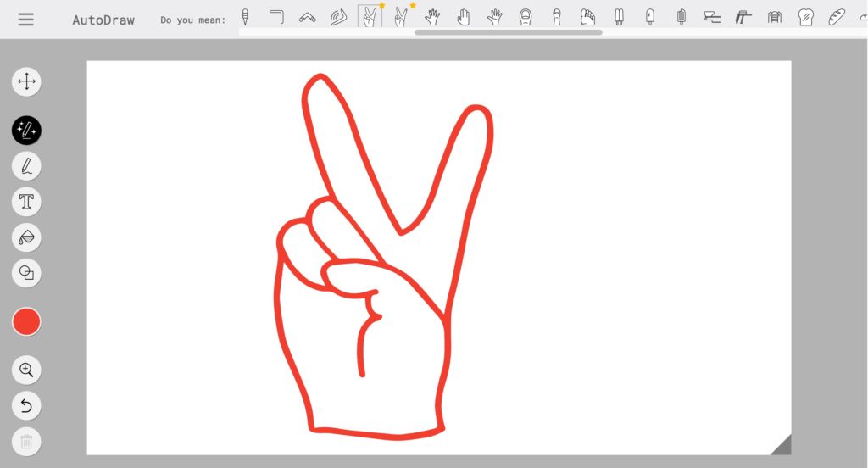
Task: Choose the footprint suggestion
Action: point(587,17)
